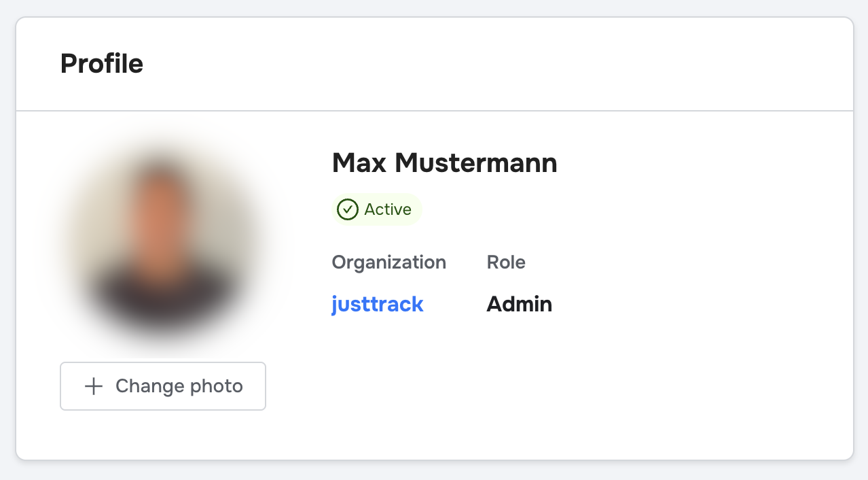Image resolution: width=868 pixels, height=480 pixels.
Task: Click the word Active in the badge
Action: point(388,209)
